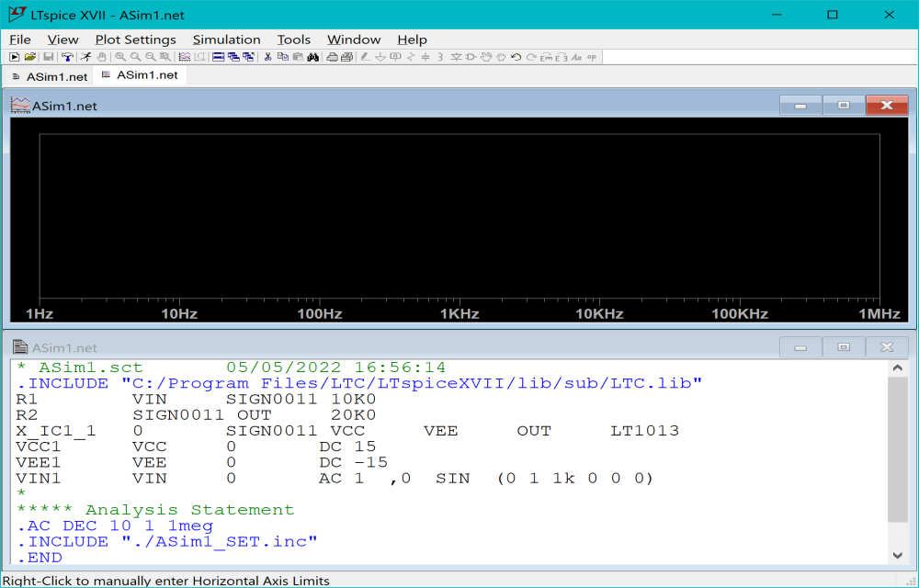Click the Copy icon in toolbar
The image size is (919, 588).
point(283,57)
